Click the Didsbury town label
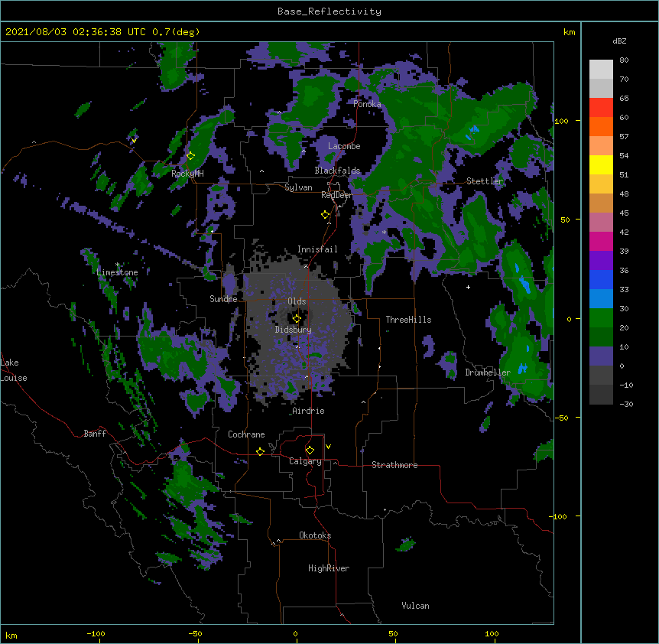Image resolution: width=659 pixels, height=644 pixels. point(294,330)
